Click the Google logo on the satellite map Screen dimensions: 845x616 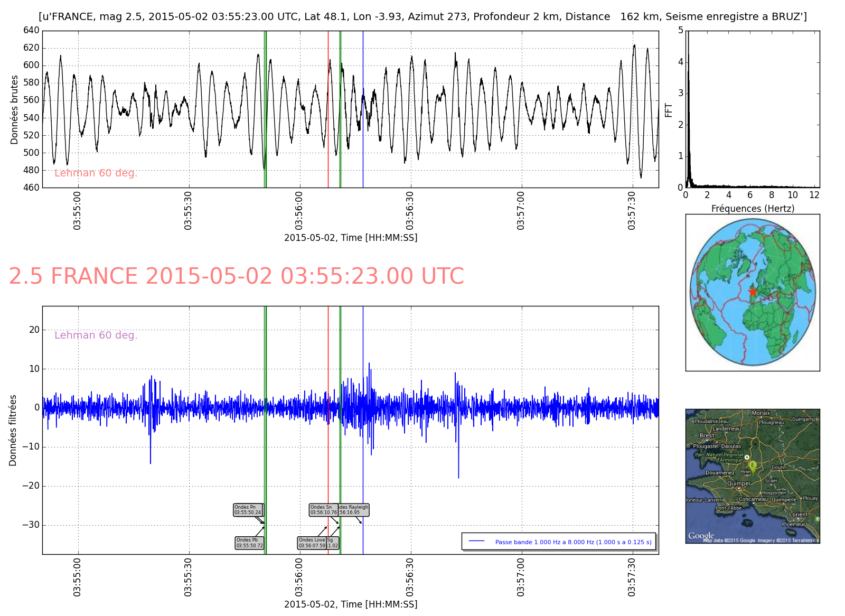[x=701, y=536]
